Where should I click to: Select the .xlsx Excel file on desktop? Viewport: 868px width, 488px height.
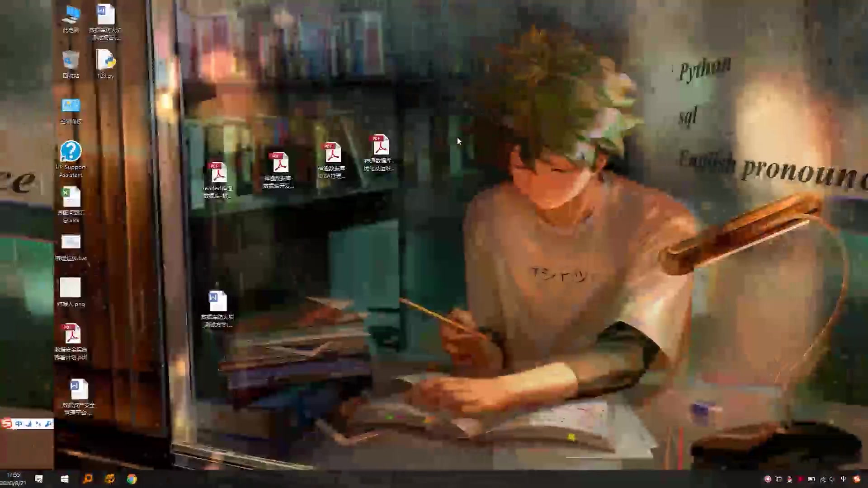coord(71,198)
